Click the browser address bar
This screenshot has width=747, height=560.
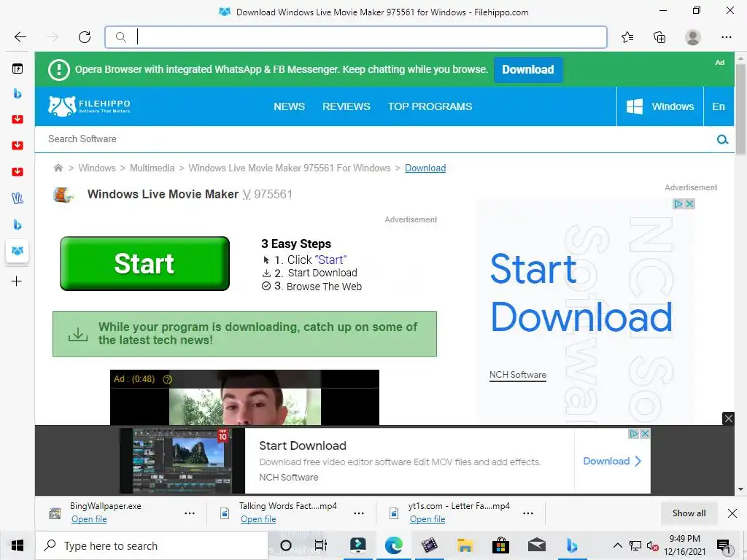tap(356, 37)
